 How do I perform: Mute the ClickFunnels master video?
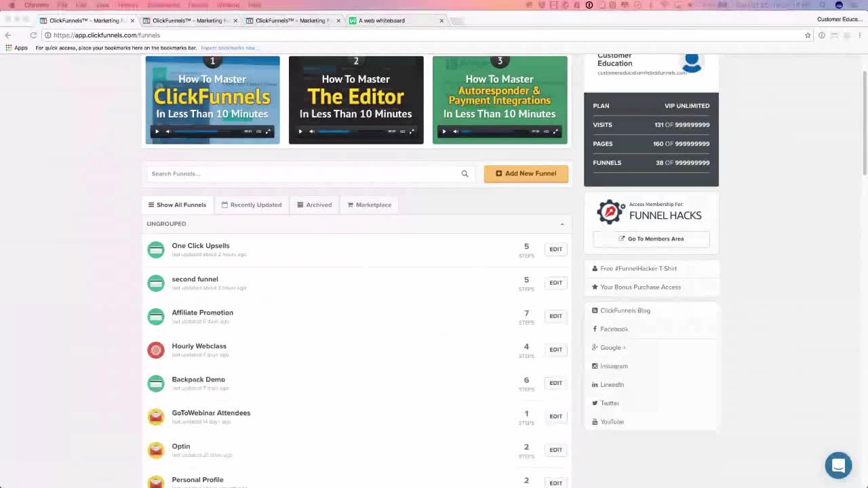[x=168, y=131]
